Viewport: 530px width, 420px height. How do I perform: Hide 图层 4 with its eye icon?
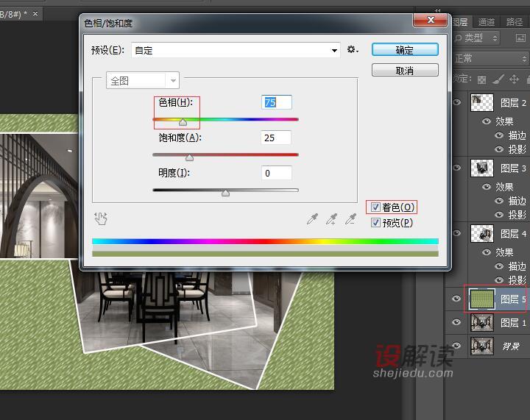456,233
